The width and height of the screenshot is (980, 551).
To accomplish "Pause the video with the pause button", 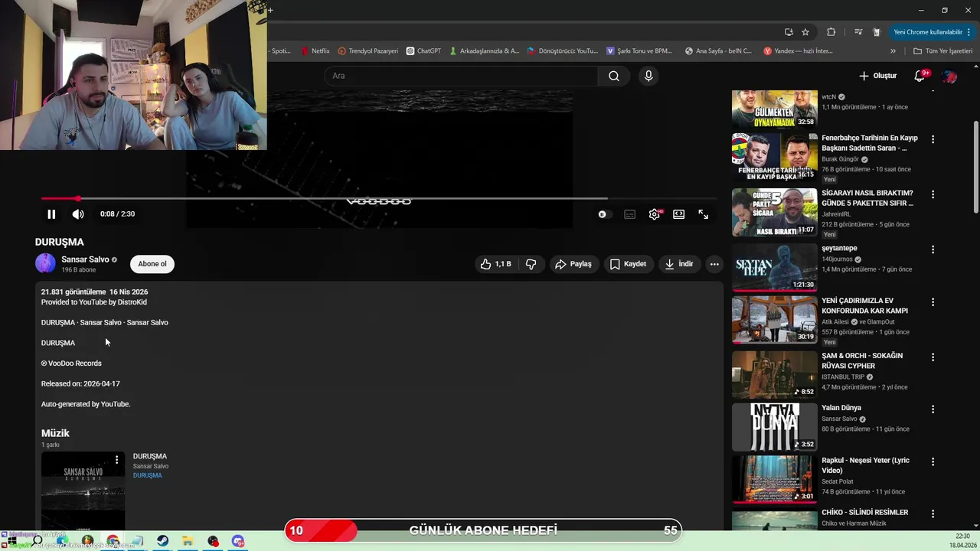I will (x=51, y=214).
